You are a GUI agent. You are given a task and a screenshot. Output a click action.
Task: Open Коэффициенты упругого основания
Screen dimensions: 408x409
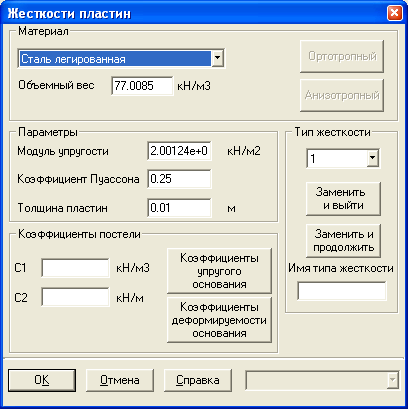coord(219,271)
